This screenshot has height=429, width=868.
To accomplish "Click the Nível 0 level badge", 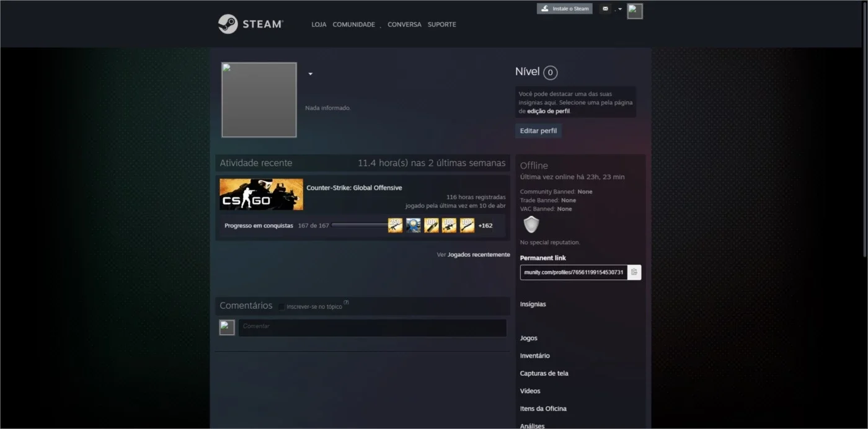I will 550,73.
